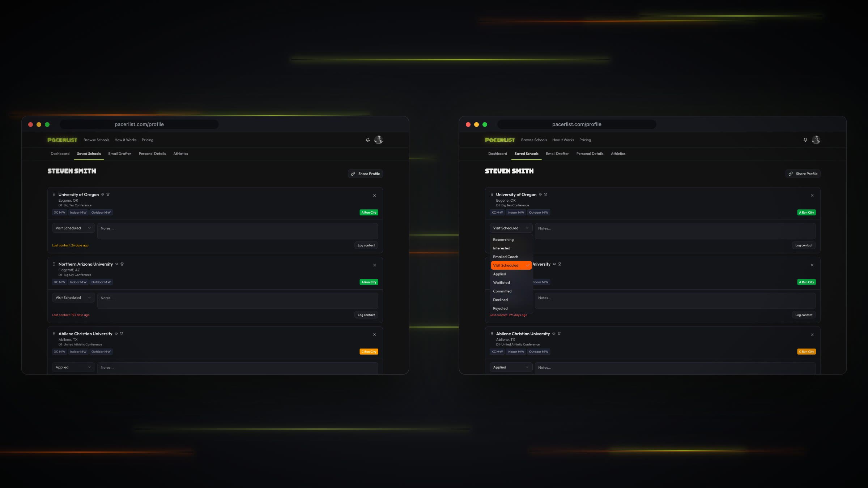The height and width of the screenshot is (488, 868).
Task: Switch to Personal Details tab in right window
Action: (x=590, y=154)
